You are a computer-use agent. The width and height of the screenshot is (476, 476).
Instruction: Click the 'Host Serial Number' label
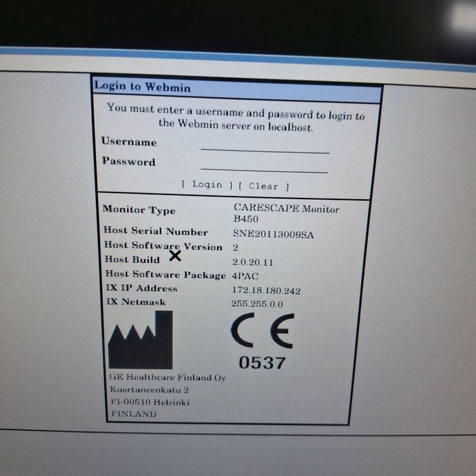156,231
